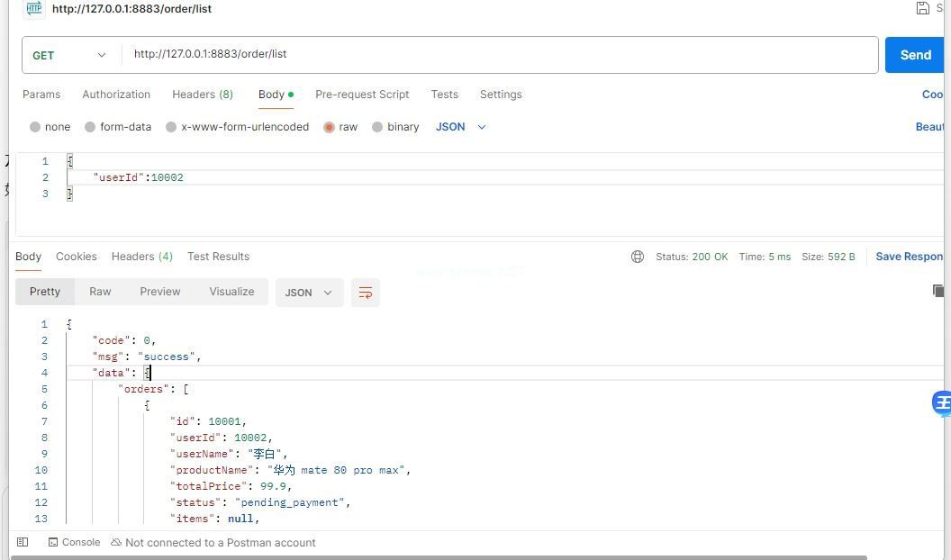Click the wrap lines icon in response toolbar
The width and height of the screenshot is (951, 560).
[x=365, y=293]
